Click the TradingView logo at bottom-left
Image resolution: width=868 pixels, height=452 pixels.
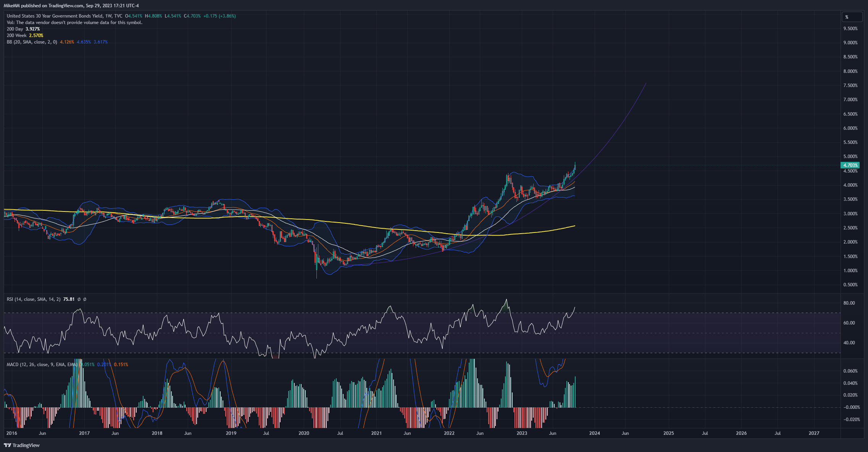pyautogui.click(x=22, y=445)
